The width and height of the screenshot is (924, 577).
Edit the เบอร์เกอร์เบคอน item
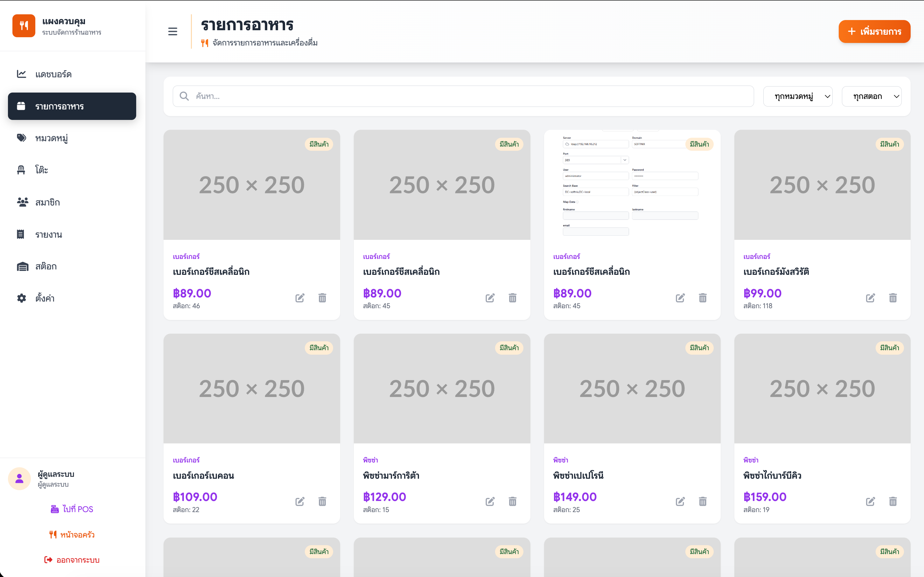tap(300, 501)
